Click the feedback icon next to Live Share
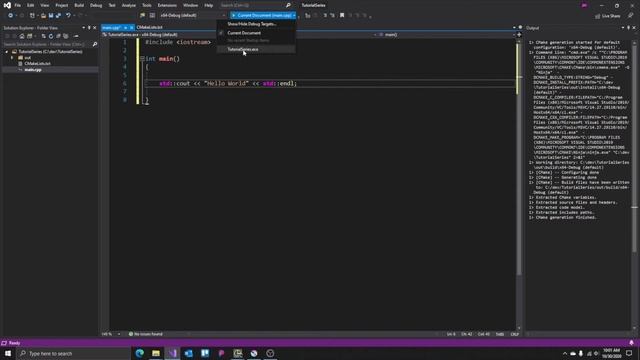 pyautogui.click(x=630, y=16)
